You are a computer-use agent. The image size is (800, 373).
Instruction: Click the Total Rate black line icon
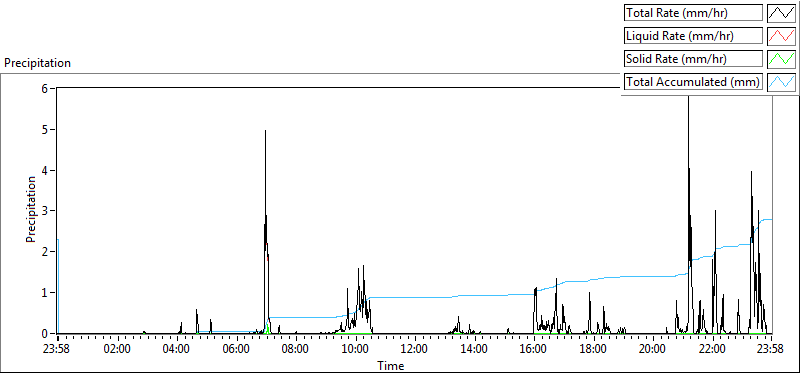781,13
